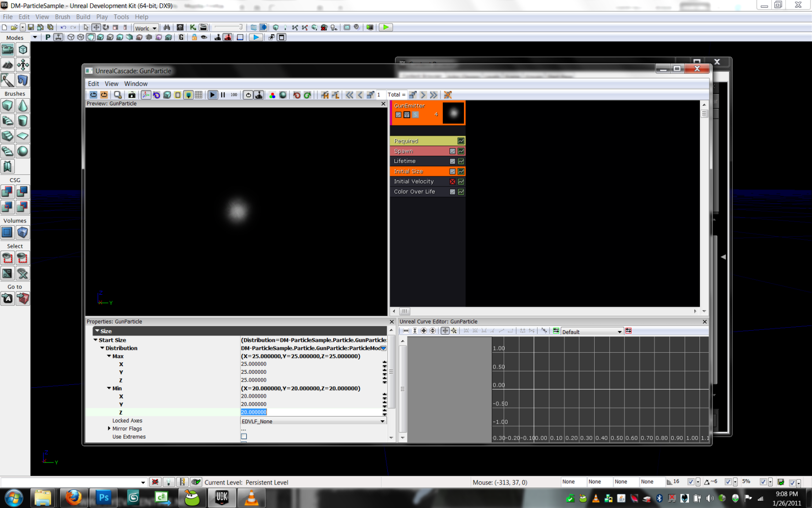The image size is (812, 508).
Task: Check the Use Extremes checkbox
Action: click(244, 437)
